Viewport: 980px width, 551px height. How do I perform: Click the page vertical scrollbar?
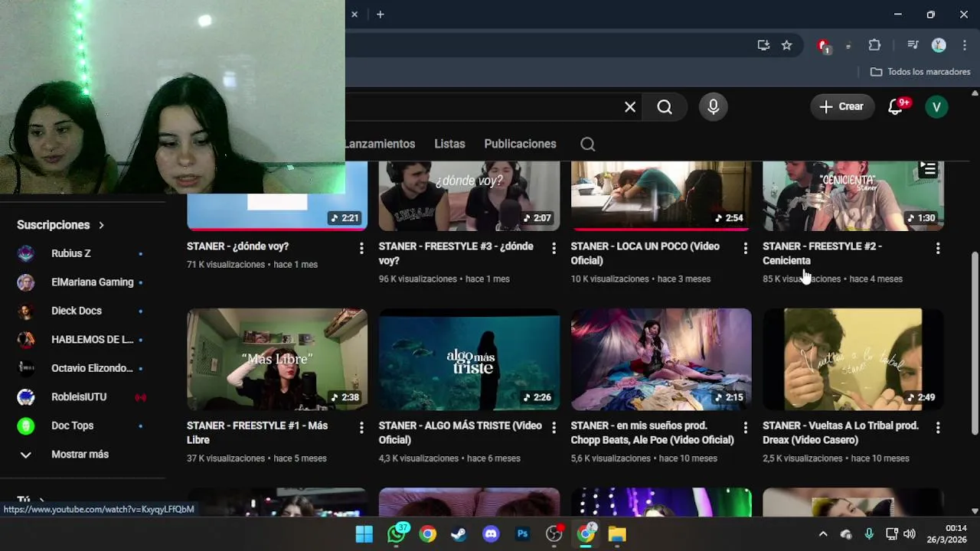click(x=975, y=343)
